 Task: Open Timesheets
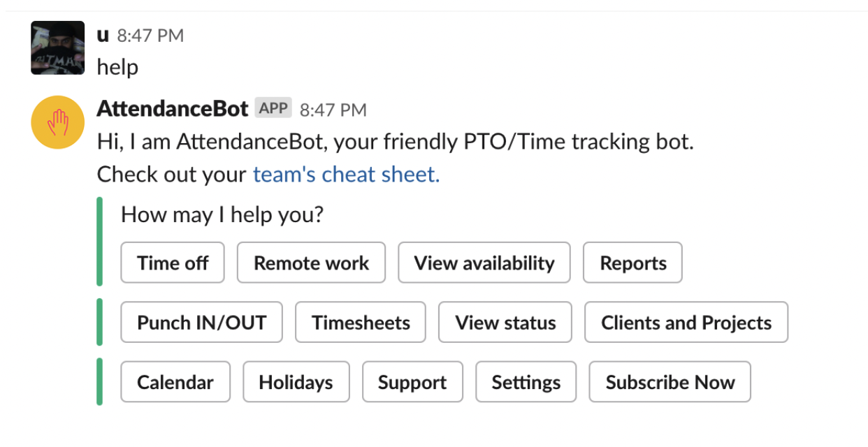(361, 323)
